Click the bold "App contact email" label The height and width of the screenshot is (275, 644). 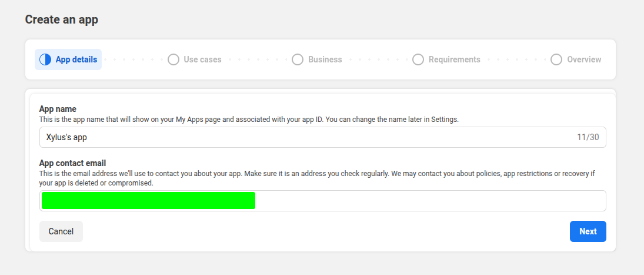coord(72,163)
